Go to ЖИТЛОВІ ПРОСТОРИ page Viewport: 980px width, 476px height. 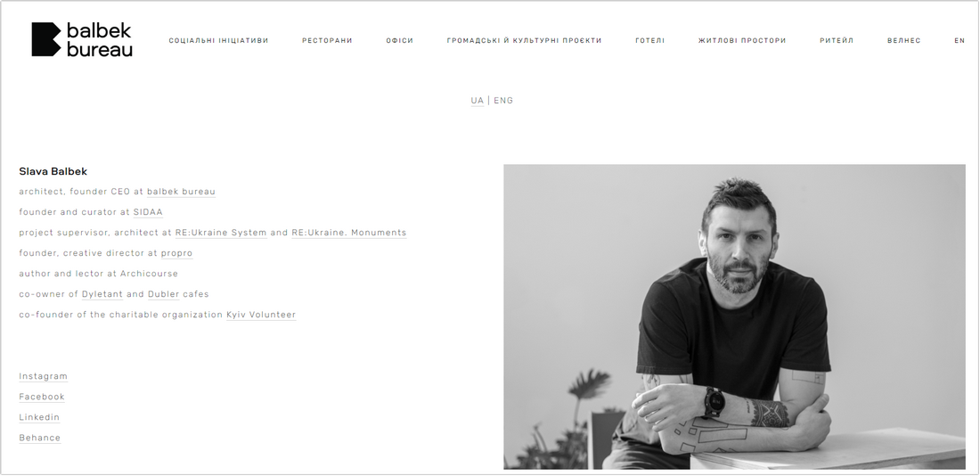tap(742, 41)
